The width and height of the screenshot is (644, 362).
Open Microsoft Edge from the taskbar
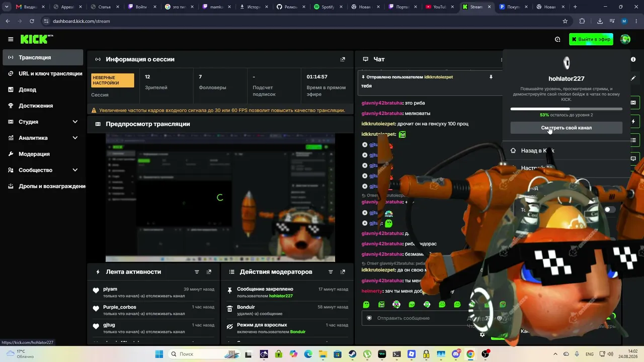308,354
